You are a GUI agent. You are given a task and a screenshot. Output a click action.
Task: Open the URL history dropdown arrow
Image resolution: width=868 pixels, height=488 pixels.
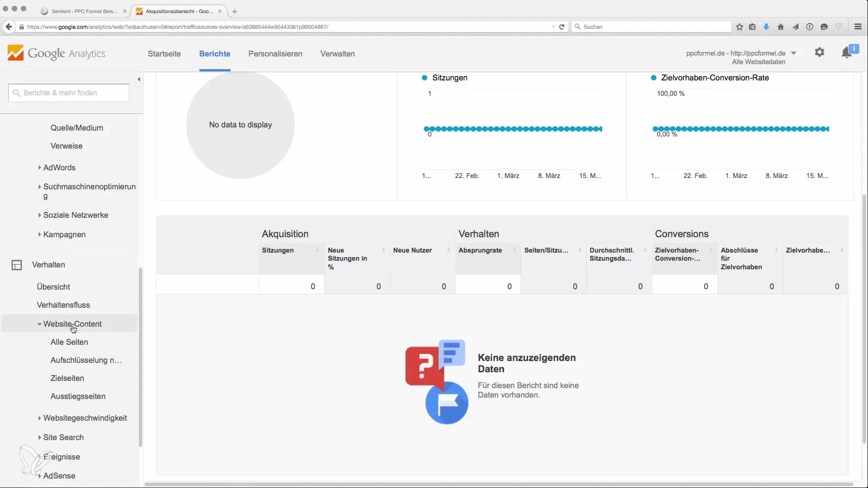coord(553,27)
